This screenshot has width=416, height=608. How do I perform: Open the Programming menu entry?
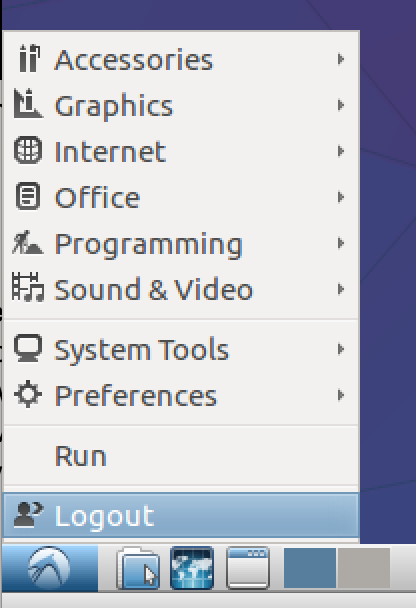pos(181,244)
